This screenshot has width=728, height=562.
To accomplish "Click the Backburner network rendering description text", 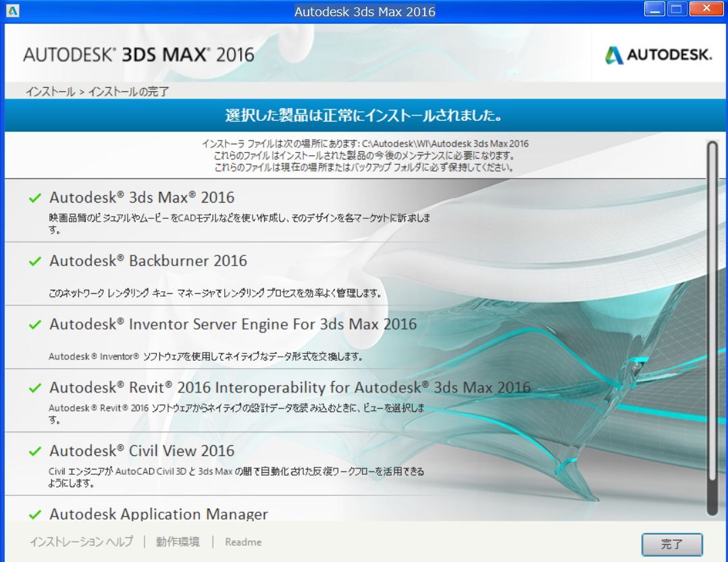I will pos(215,293).
